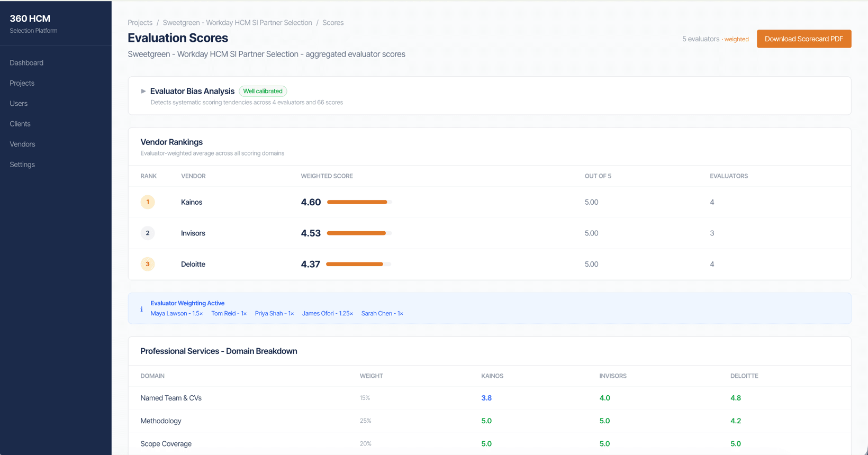Click the EVALUATORS column header
Image resolution: width=868 pixels, height=455 pixels.
coord(729,176)
